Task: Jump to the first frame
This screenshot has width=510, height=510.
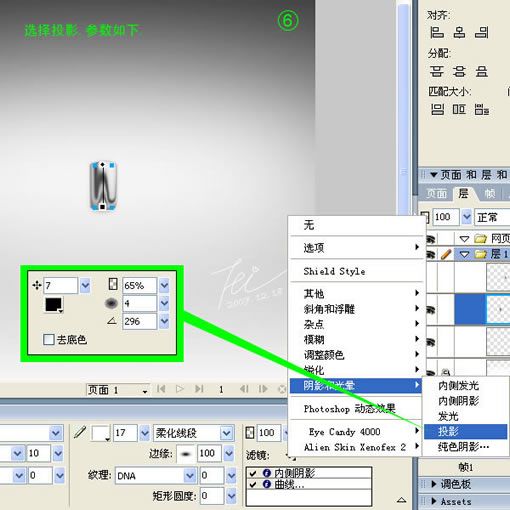Action: pyautogui.click(x=161, y=389)
